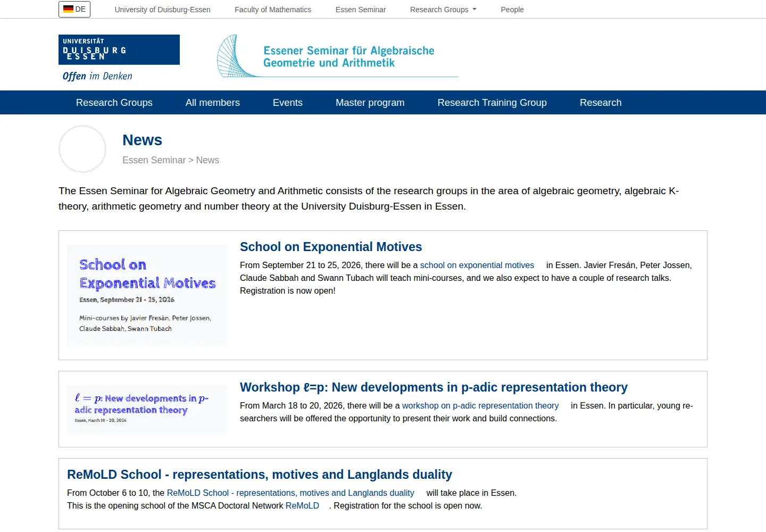Screen dimensions: 766x532
Task: Click the 'Offen im Denken' slogan
Action: coord(97,76)
